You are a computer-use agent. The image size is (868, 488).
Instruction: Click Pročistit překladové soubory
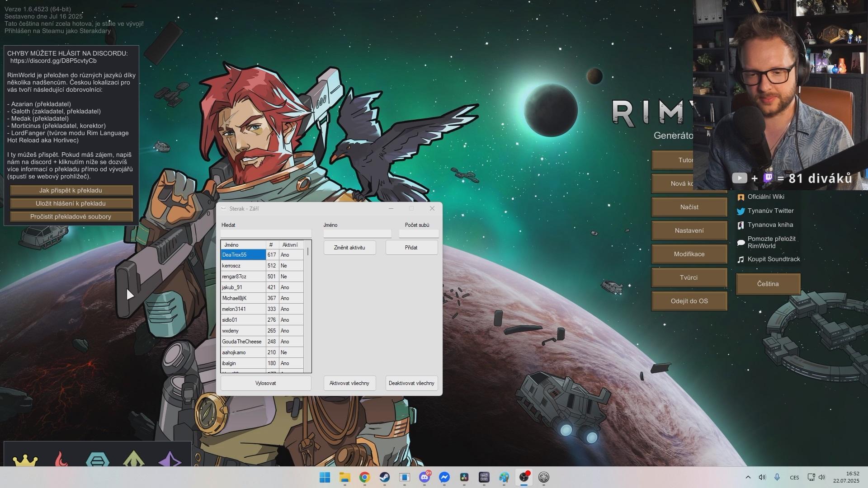coord(71,216)
